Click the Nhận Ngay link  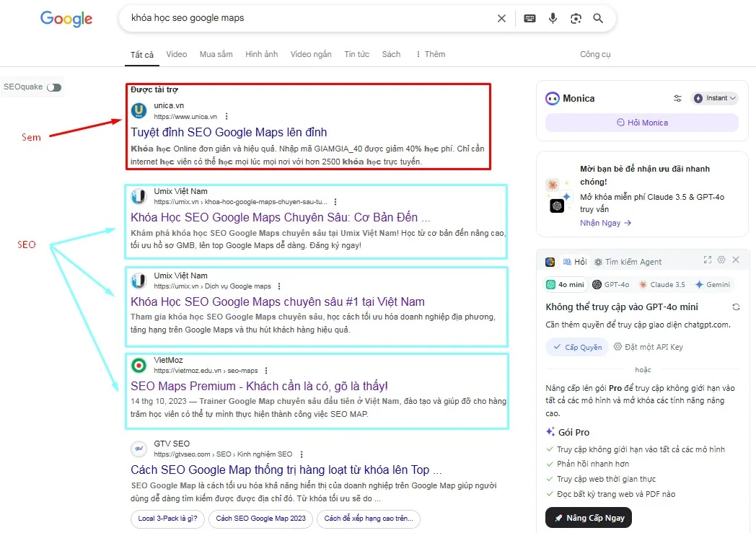[605, 223]
